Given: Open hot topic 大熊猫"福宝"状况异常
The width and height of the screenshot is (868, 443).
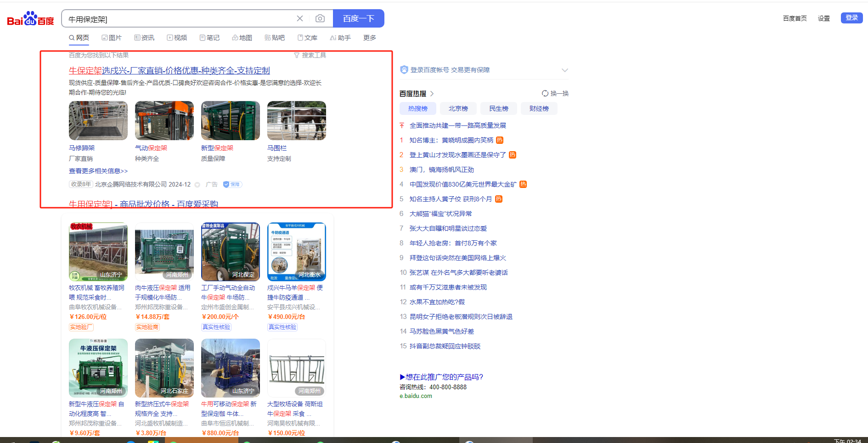Looking at the screenshot, I should click(x=440, y=214).
